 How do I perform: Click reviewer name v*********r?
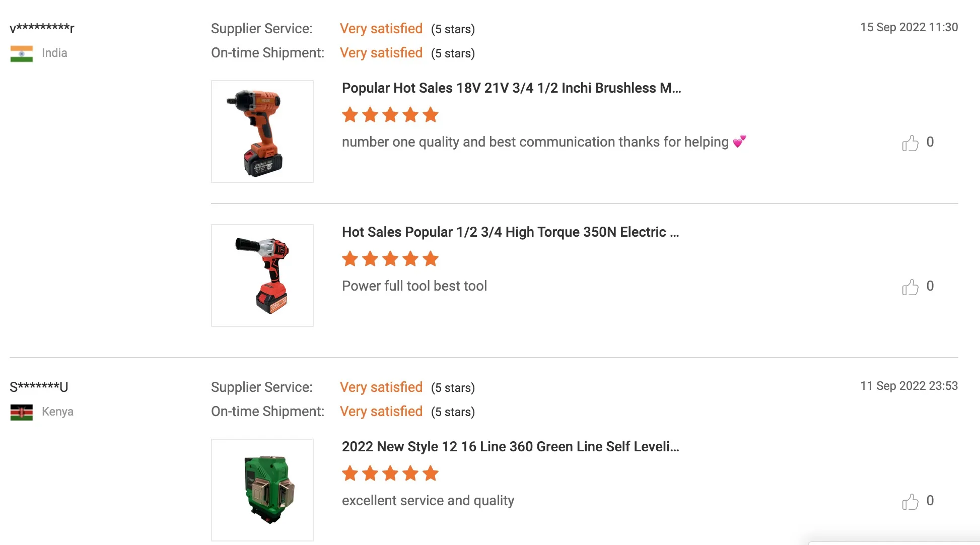click(x=42, y=28)
